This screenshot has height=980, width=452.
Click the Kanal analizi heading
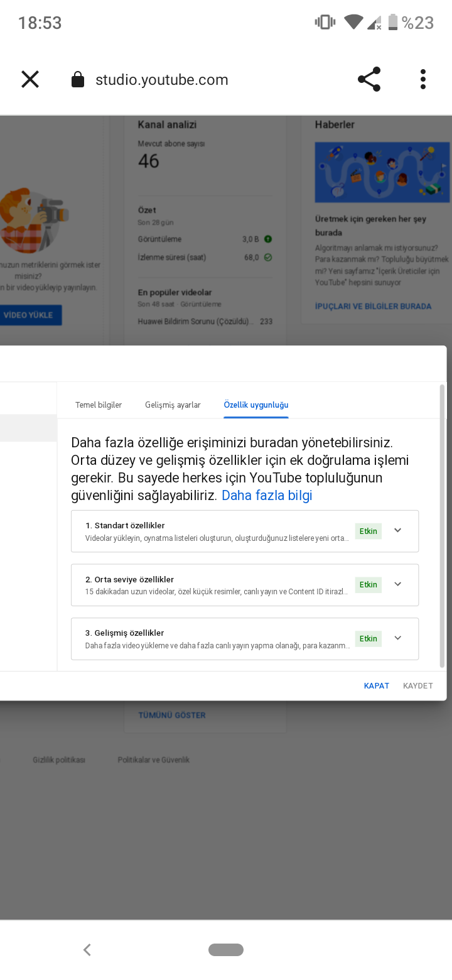(167, 124)
